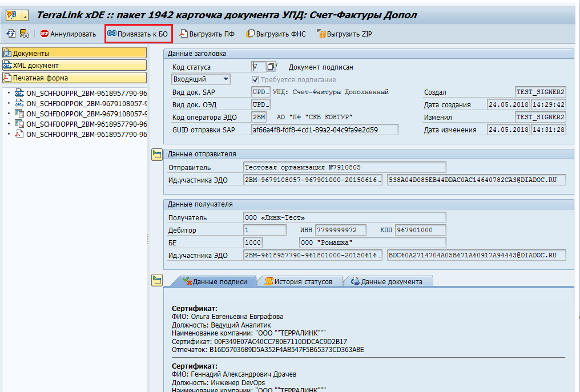Click the Аннулировать stop-sign button
The height and width of the screenshot is (392, 580).
pyautogui.click(x=68, y=34)
